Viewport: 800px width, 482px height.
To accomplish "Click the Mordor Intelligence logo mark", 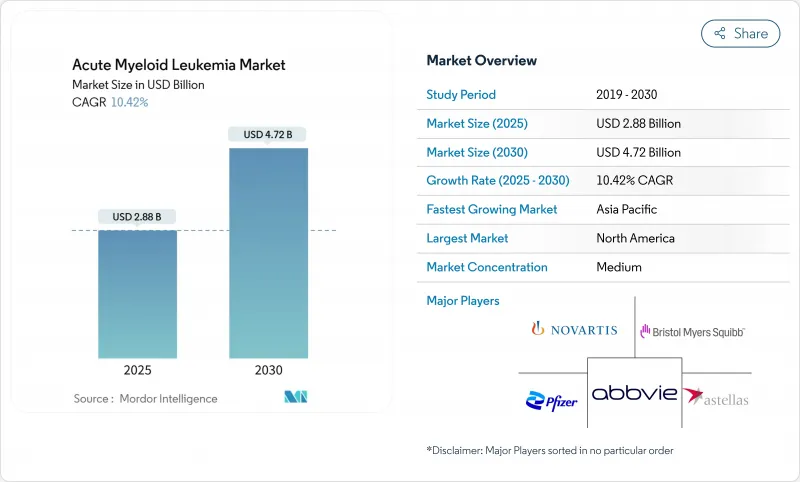I will click(295, 397).
